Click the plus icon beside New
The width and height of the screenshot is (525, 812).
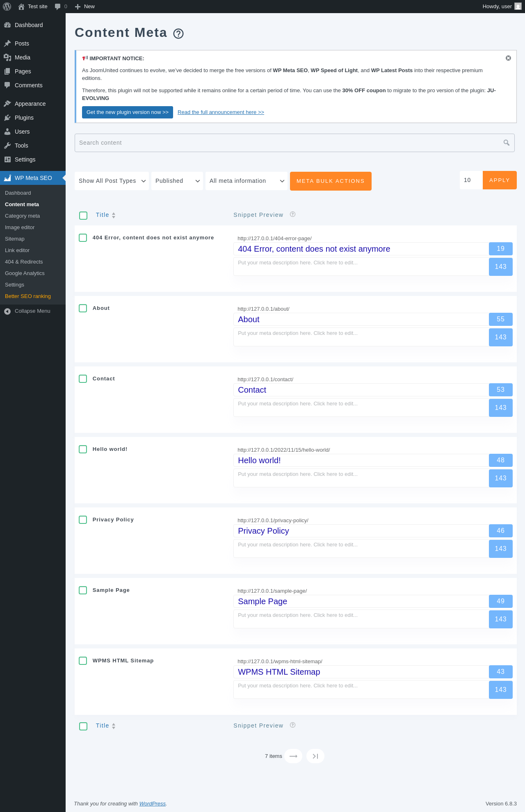[78, 7]
